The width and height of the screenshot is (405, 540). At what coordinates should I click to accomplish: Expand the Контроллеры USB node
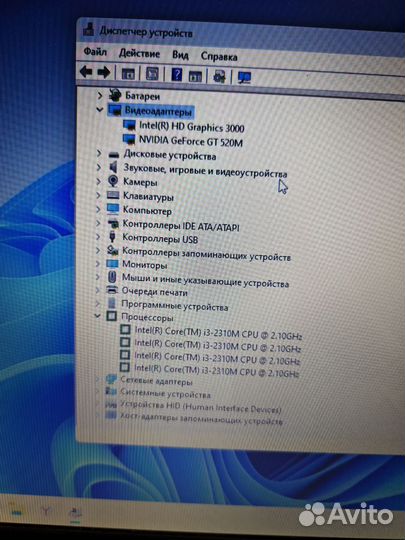pyautogui.click(x=98, y=237)
